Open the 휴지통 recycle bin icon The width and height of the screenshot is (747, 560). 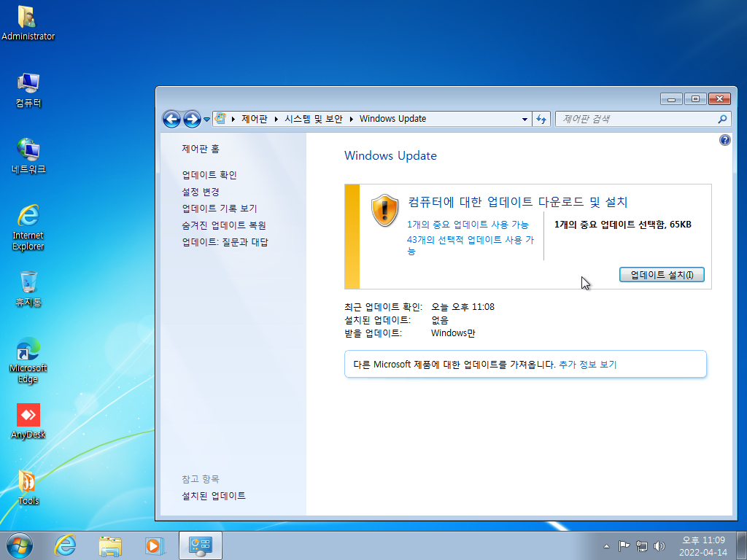[28, 289]
